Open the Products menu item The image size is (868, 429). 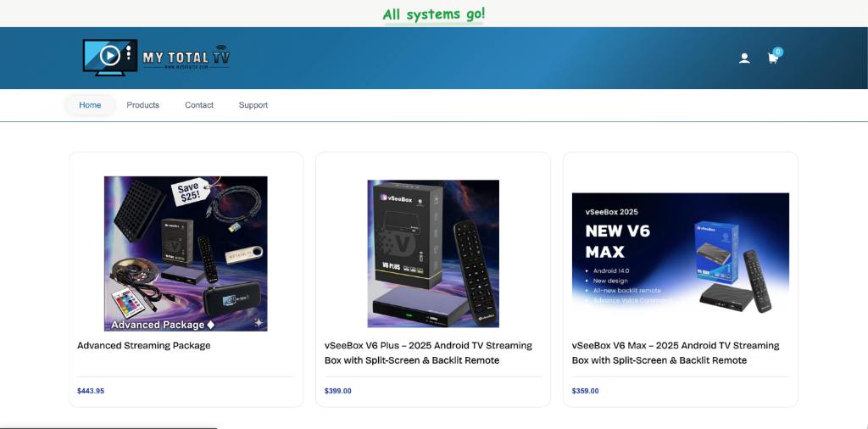pyautogui.click(x=142, y=105)
